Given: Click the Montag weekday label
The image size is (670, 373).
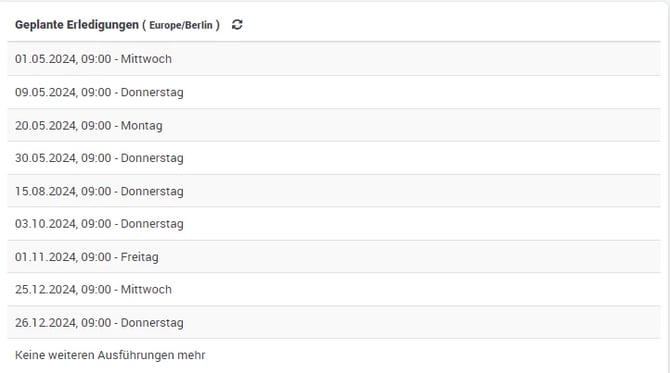Looking at the screenshot, I should pyautogui.click(x=141, y=126).
